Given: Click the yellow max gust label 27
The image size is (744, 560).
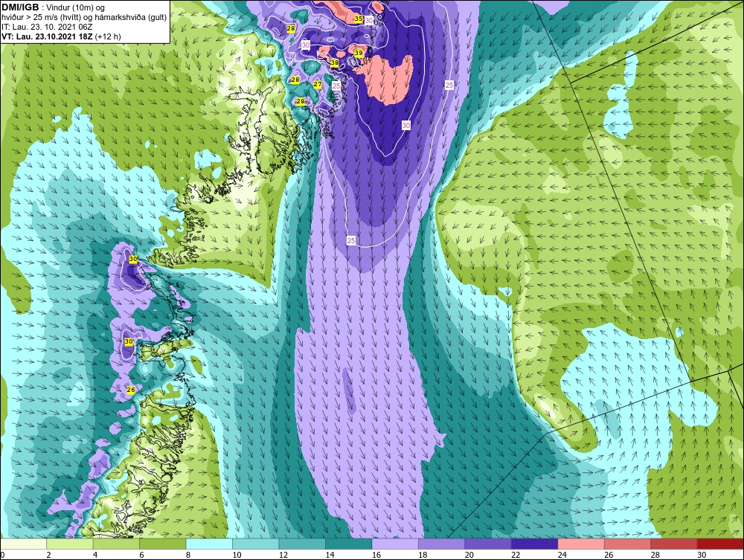Looking at the screenshot, I should coord(318,84).
